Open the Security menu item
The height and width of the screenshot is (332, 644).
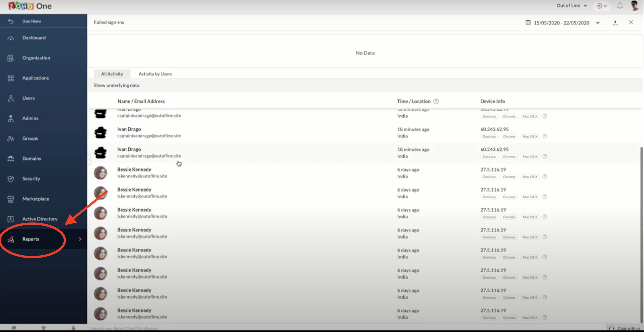(x=44, y=179)
